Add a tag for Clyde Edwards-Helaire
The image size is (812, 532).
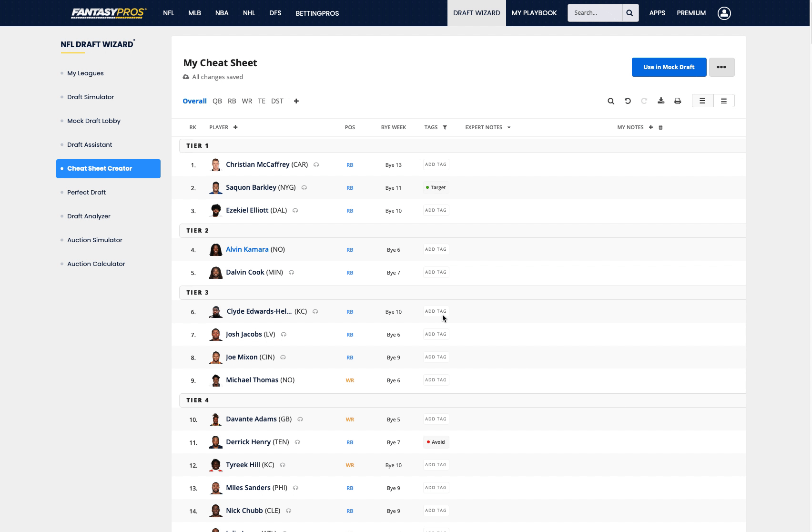tap(436, 311)
